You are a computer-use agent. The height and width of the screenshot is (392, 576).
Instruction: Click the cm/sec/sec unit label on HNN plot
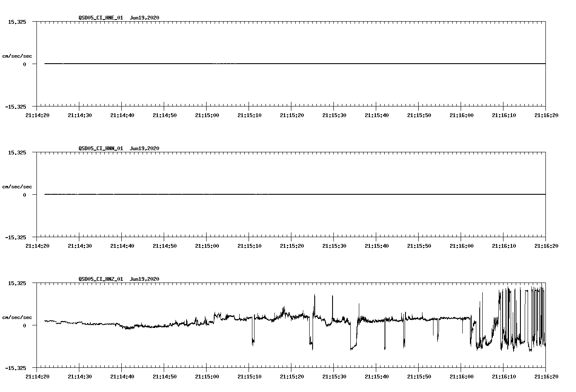tap(17, 187)
